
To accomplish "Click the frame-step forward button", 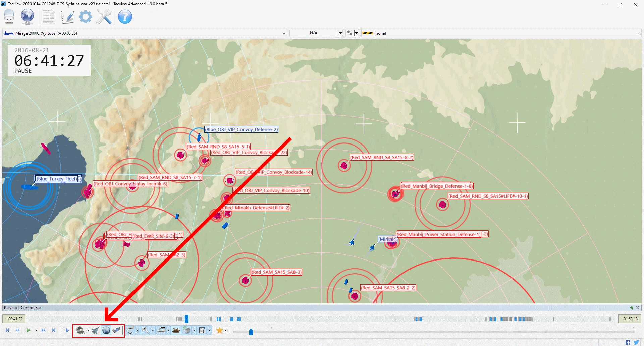I will pyautogui.click(x=67, y=330).
